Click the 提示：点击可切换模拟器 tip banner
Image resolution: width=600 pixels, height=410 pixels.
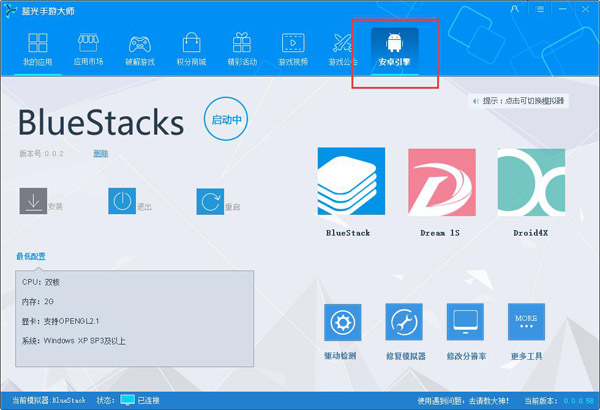518,101
